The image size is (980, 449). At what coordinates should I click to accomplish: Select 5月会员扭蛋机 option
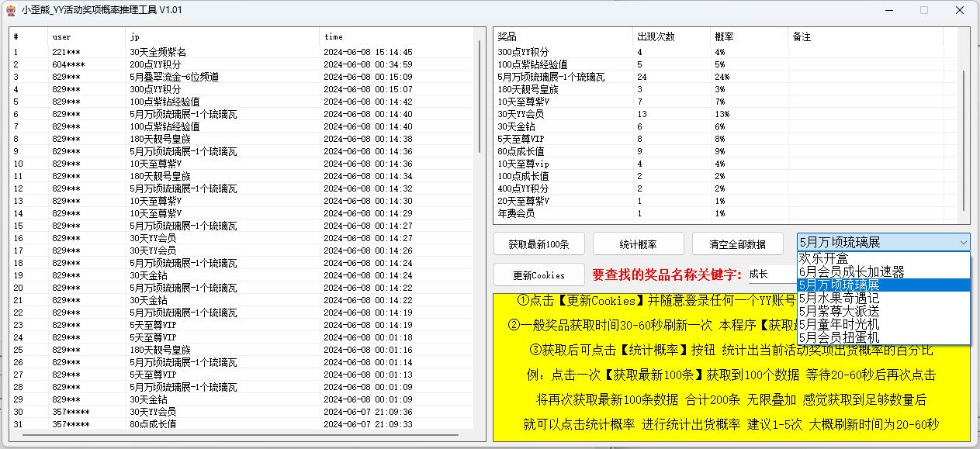839,337
